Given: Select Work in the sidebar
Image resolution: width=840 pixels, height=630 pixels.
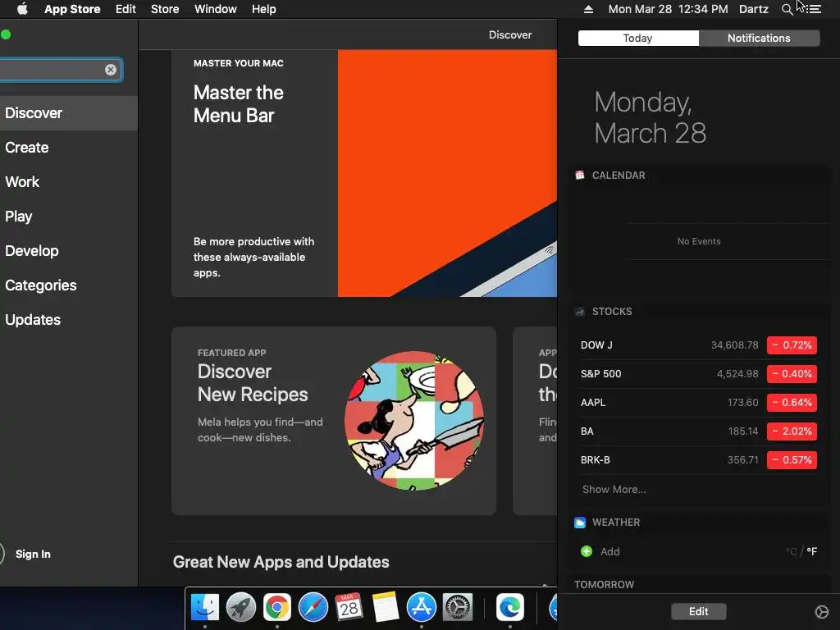Looking at the screenshot, I should pos(69,181).
